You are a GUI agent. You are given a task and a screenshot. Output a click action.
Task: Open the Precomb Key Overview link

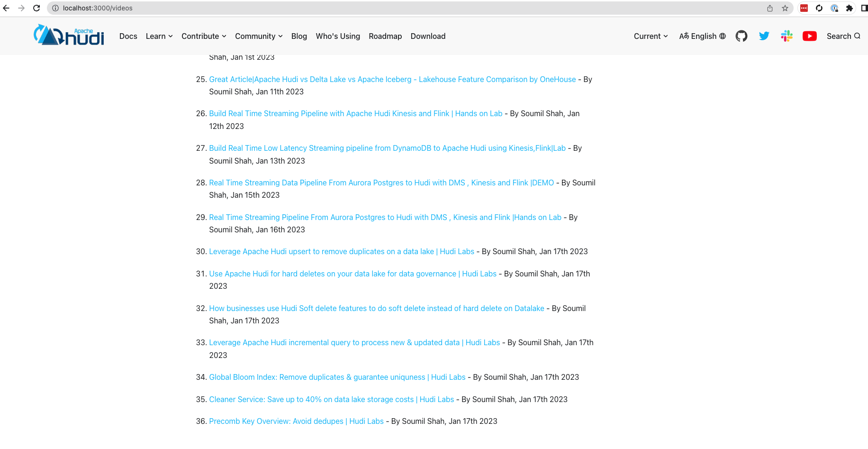point(297,421)
